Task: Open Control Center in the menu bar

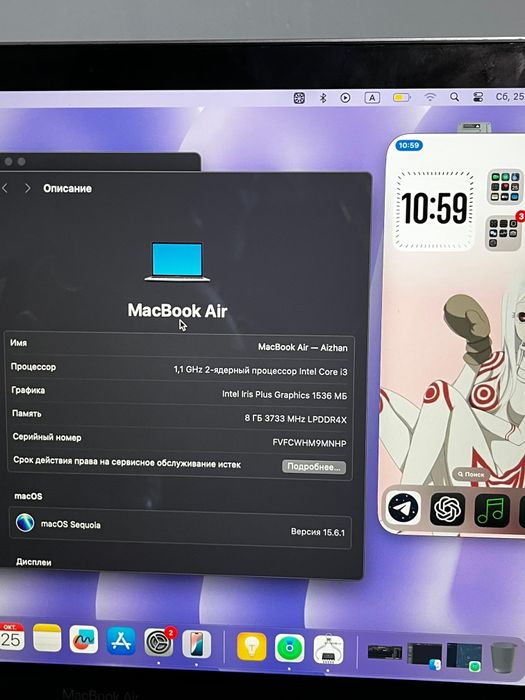Action: [478, 97]
